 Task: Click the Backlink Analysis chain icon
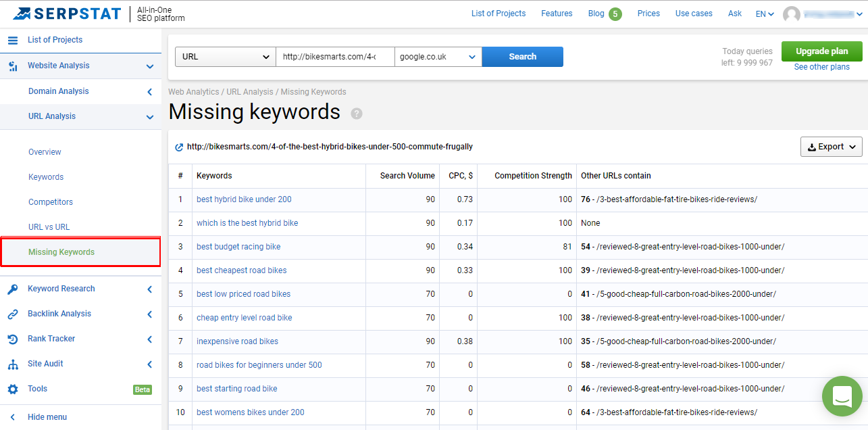[x=13, y=314]
